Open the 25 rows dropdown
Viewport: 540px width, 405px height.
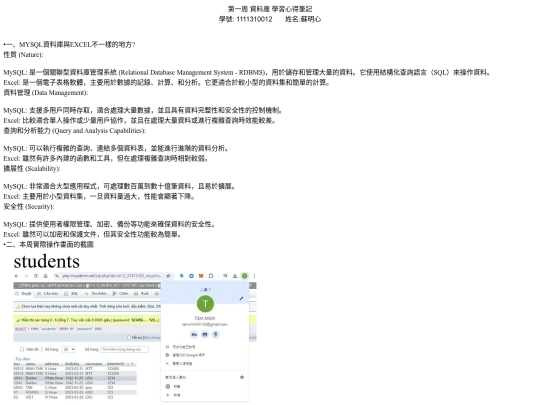click(x=69, y=349)
